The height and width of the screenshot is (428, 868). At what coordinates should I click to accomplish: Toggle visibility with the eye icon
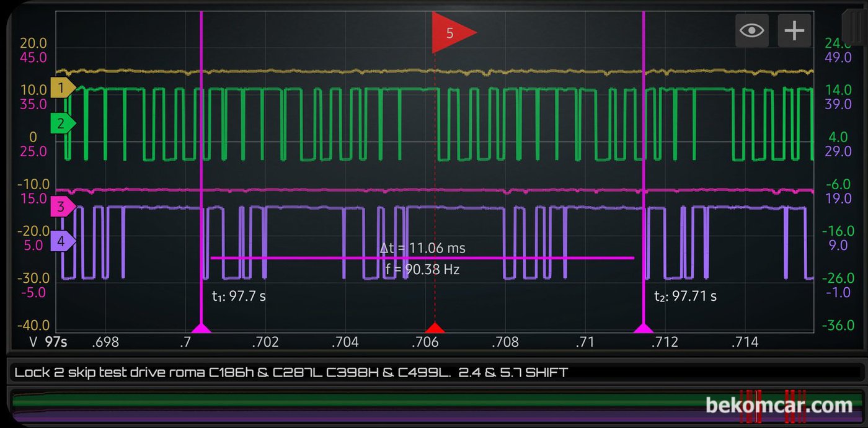[x=751, y=30]
